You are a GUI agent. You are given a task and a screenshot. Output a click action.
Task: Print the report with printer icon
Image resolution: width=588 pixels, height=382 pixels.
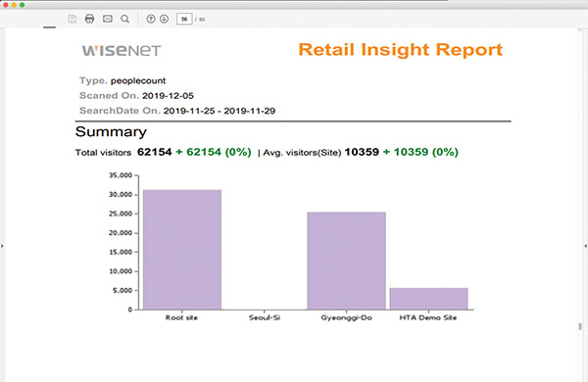(x=89, y=19)
